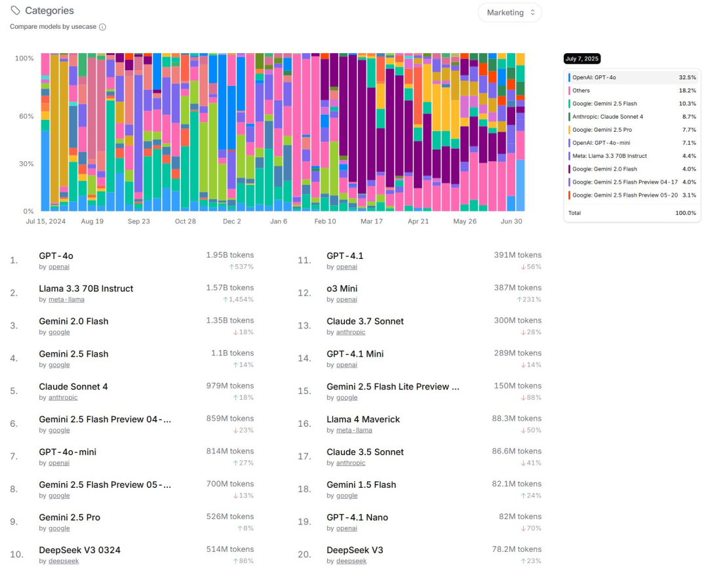The width and height of the screenshot is (708, 588).
Task: Select Google: Gemini 2.5 Flash legend entry
Action: [x=604, y=104]
